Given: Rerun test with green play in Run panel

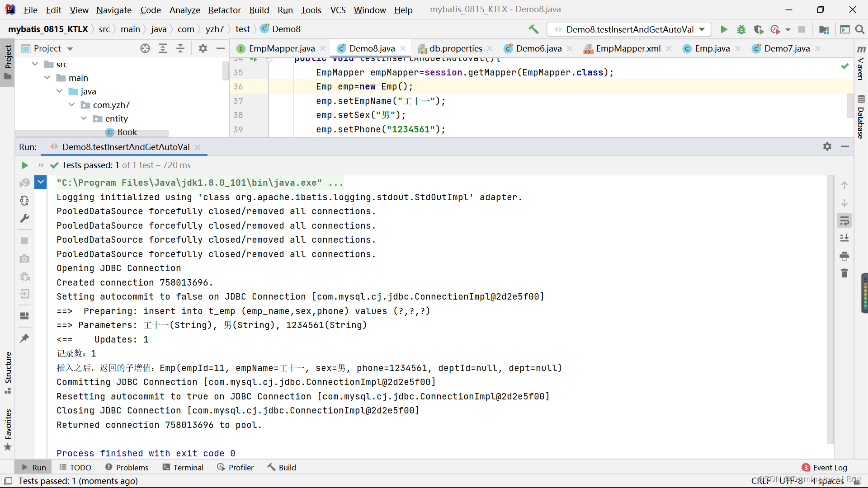Looking at the screenshot, I should pos(24,165).
